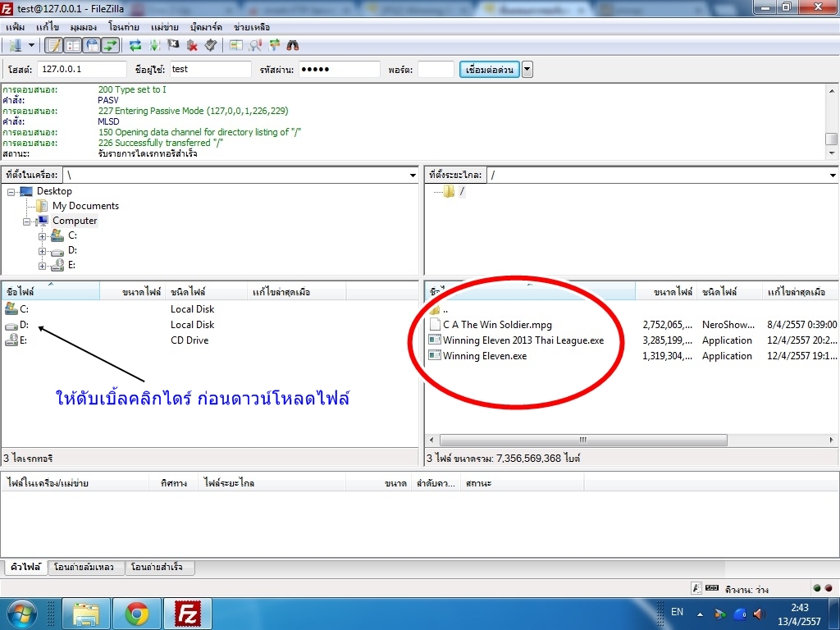Select My Documents in the local tree
The width and height of the screenshot is (840, 630).
click(85, 206)
